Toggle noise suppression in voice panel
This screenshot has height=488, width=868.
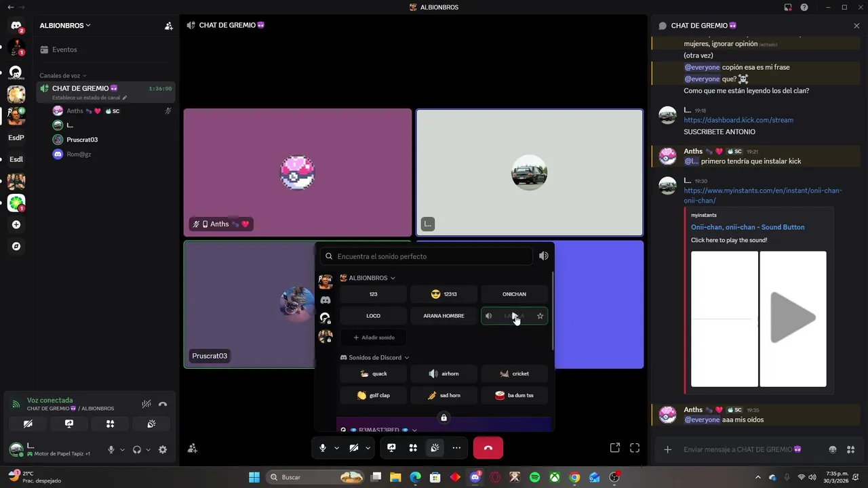coord(146,404)
